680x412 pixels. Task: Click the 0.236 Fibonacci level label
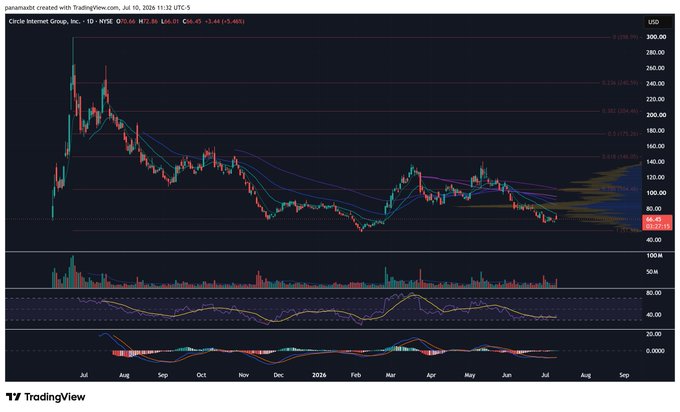620,83
